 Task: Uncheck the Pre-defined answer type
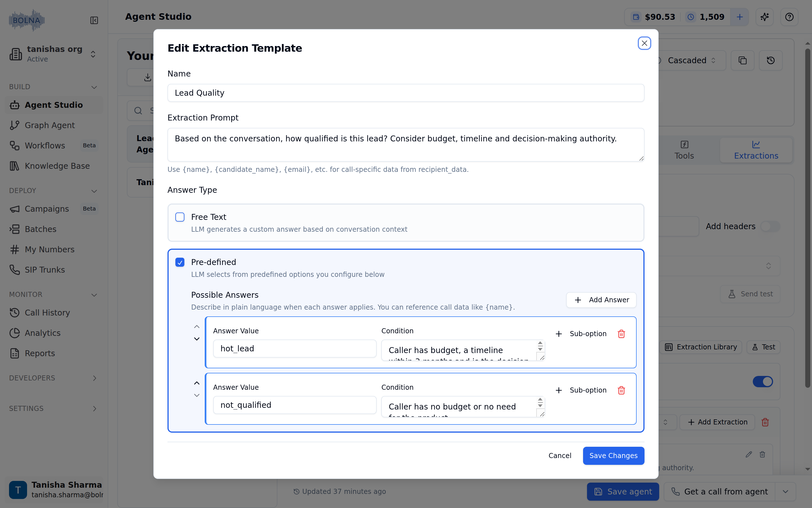click(x=180, y=262)
